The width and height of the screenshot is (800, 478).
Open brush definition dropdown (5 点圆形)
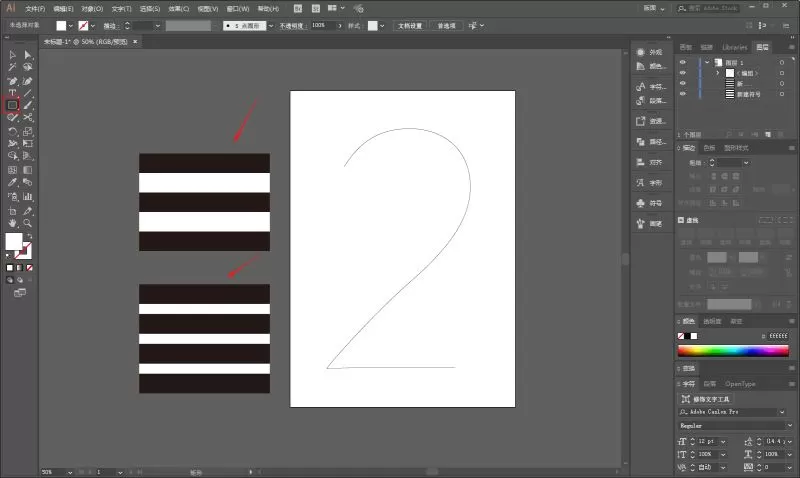pyautogui.click(x=271, y=26)
